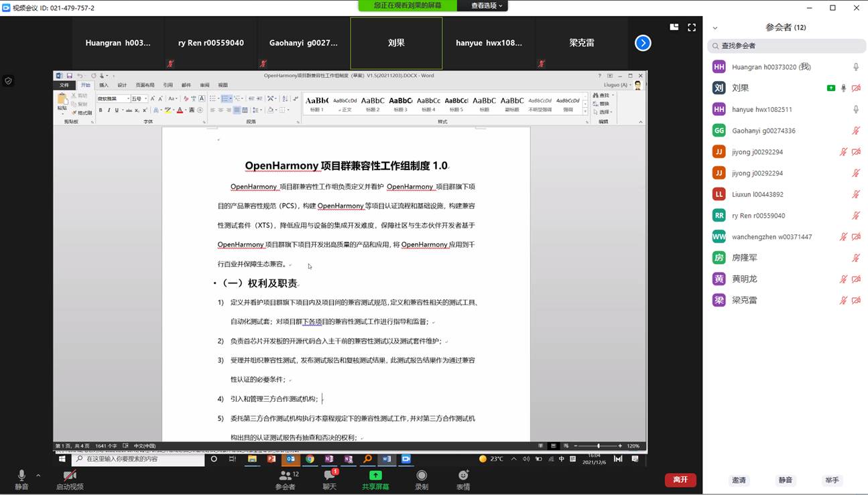Click the HH avatar of Huangran h00373020
The height and width of the screenshot is (495, 868).
(719, 67)
